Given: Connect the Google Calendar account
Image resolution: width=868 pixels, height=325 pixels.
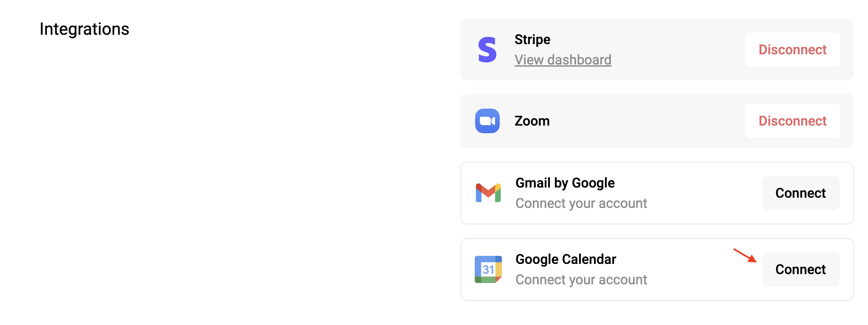Looking at the screenshot, I should (x=800, y=269).
